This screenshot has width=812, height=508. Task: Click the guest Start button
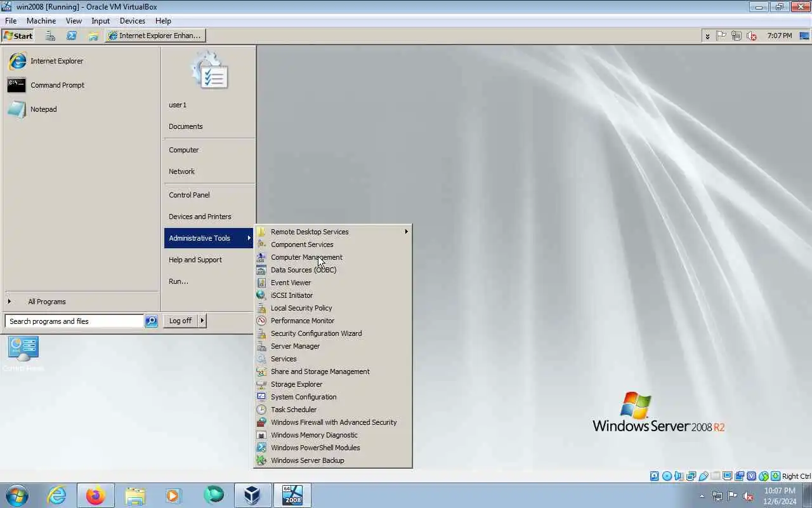point(18,36)
